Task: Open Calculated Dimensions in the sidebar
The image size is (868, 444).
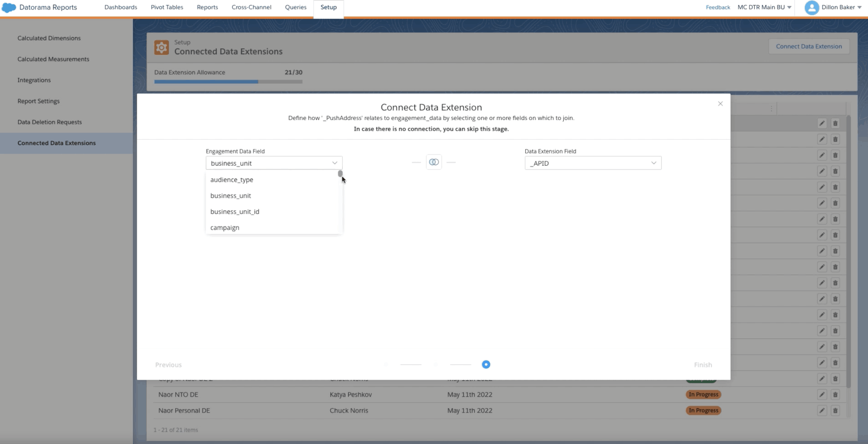Action: tap(49, 38)
